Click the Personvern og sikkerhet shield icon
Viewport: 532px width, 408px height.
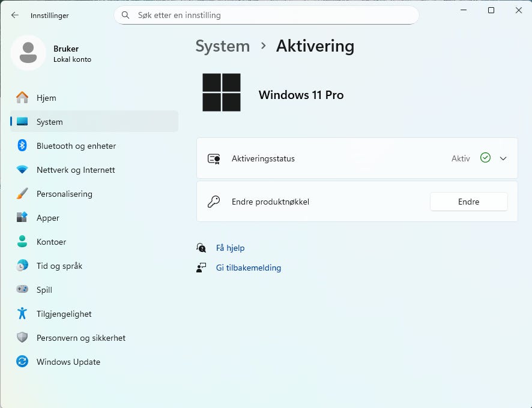(22, 338)
